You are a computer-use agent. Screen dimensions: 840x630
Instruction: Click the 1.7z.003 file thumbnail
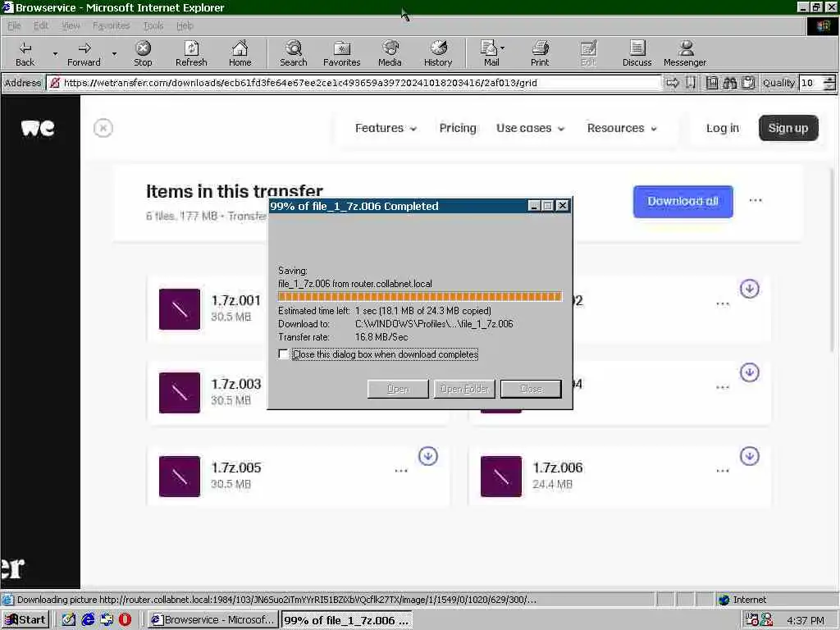click(x=180, y=393)
